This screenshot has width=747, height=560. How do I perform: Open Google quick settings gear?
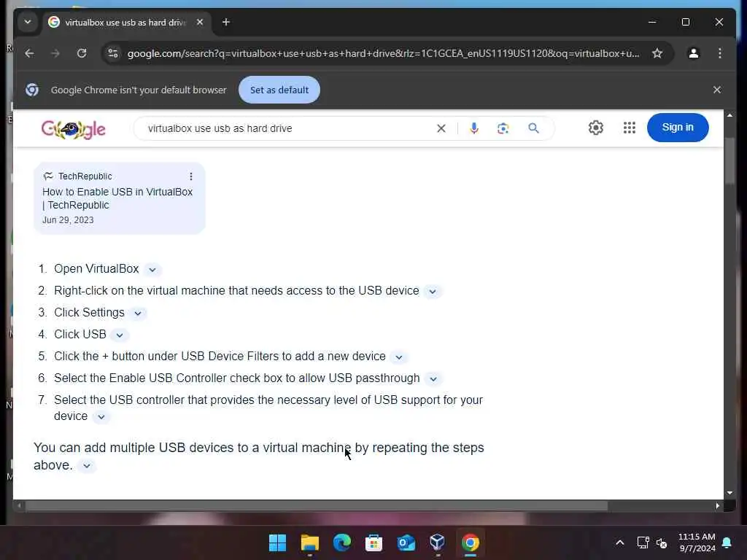[x=596, y=128]
